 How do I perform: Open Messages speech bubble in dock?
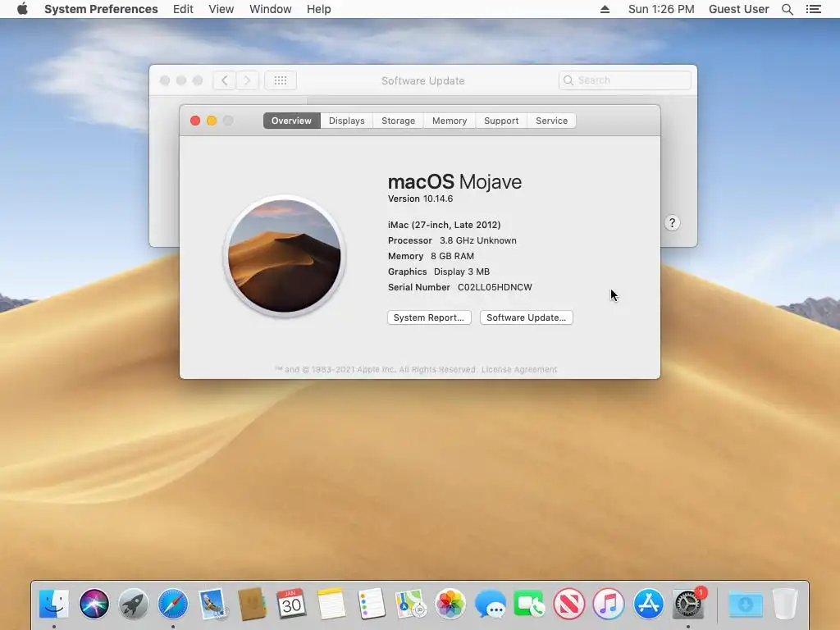(490, 604)
